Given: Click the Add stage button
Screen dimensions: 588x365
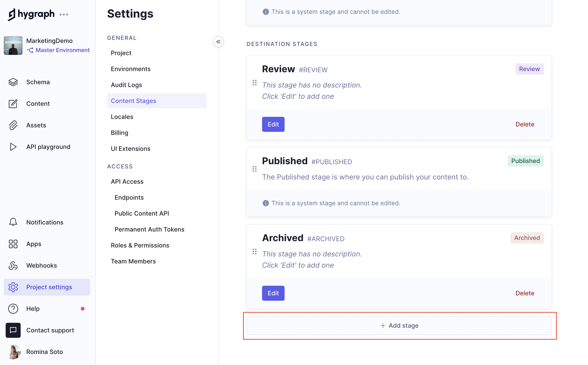Looking at the screenshot, I should [x=399, y=326].
